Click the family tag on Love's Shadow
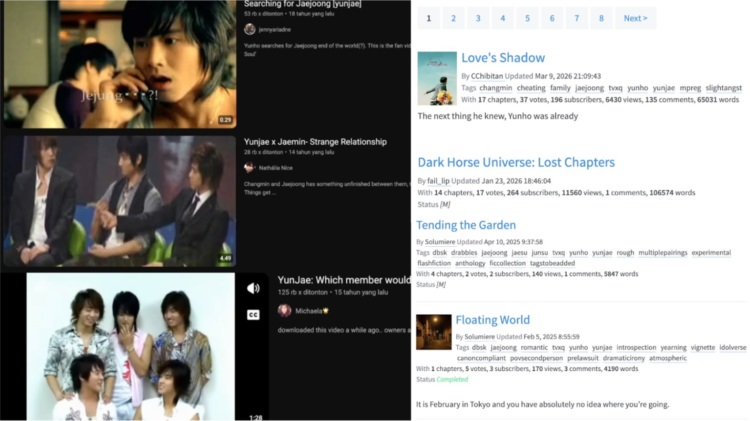The height and width of the screenshot is (421, 750). pyautogui.click(x=560, y=88)
